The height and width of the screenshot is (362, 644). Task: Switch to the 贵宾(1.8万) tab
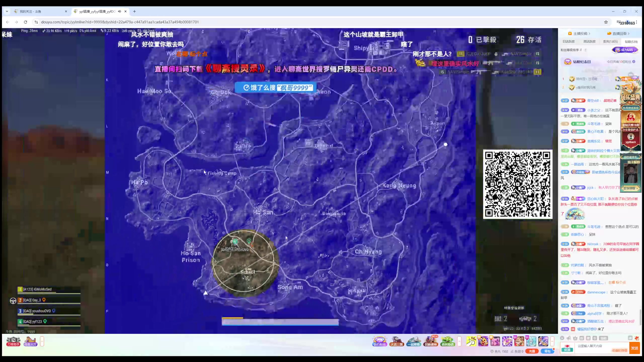point(610,41)
